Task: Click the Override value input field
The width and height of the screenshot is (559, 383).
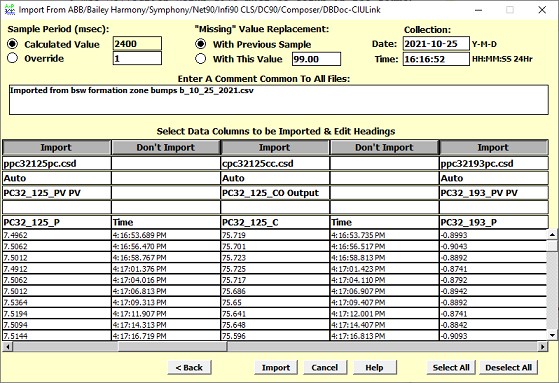Action: point(137,58)
